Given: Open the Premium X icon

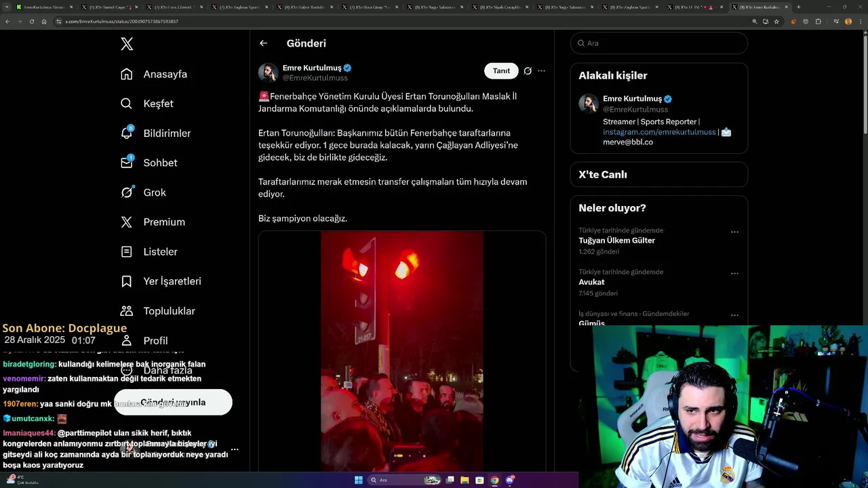Looking at the screenshot, I should point(126,222).
